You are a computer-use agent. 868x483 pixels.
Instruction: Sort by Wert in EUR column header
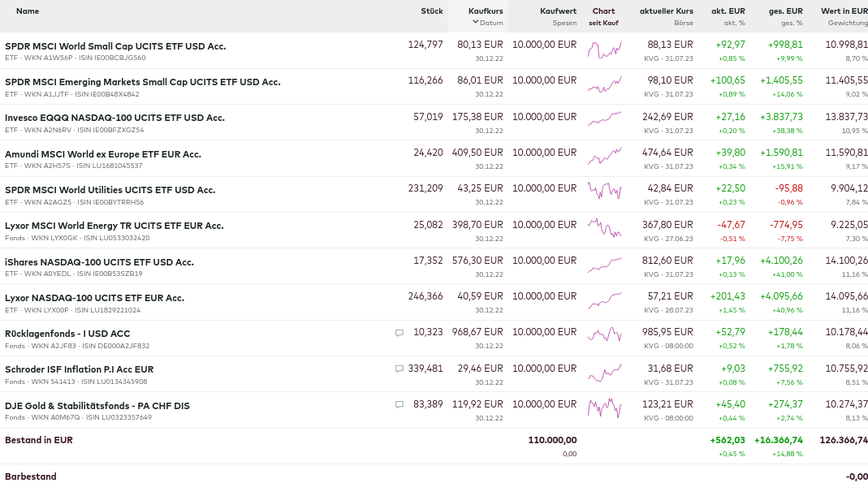coord(844,11)
